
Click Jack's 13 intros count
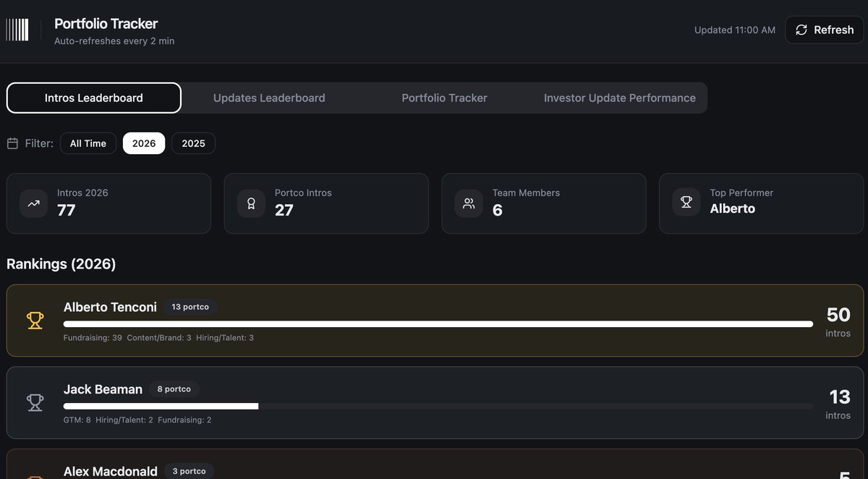[840, 397]
